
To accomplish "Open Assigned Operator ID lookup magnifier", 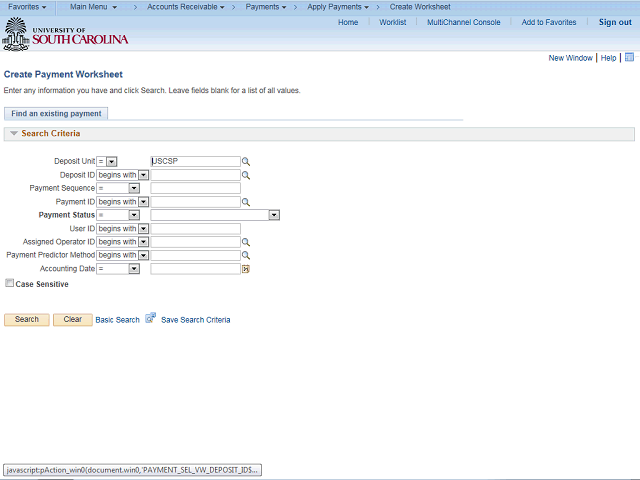I will 246,242.
